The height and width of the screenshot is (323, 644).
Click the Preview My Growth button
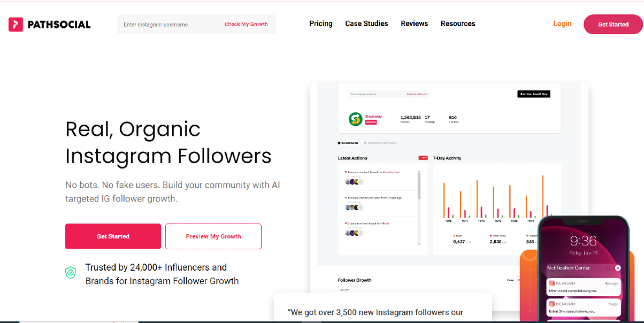point(213,236)
